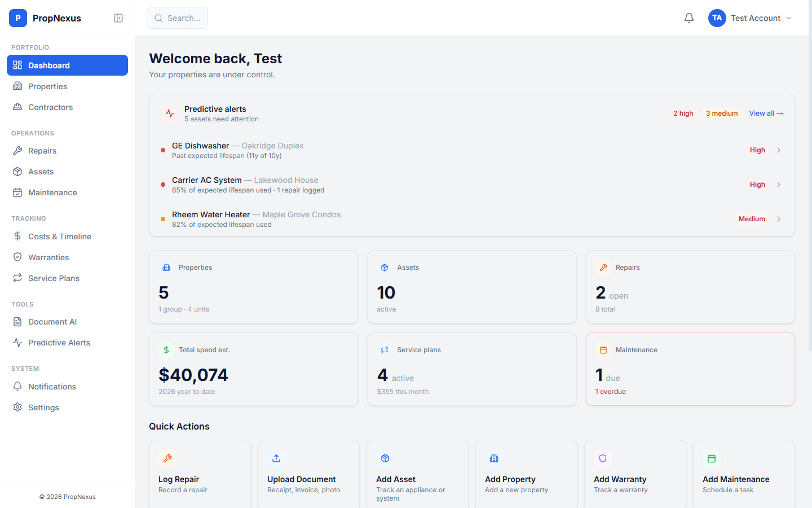Open the notifications bell at the top right

[x=689, y=17]
